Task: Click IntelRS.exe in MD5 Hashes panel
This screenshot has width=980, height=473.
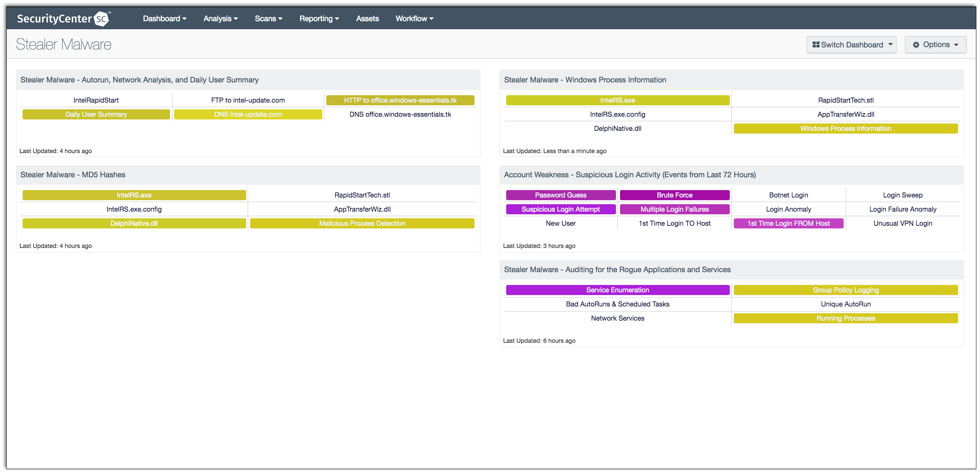Action: [134, 195]
